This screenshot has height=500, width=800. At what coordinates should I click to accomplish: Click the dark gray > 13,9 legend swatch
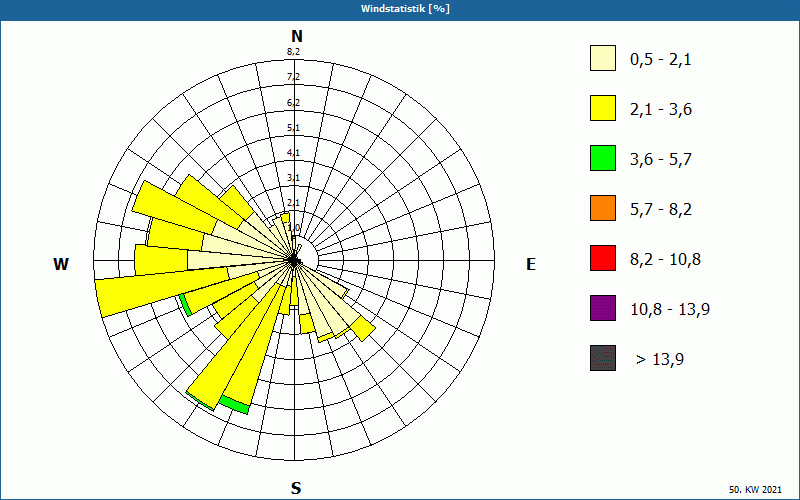tap(603, 358)
